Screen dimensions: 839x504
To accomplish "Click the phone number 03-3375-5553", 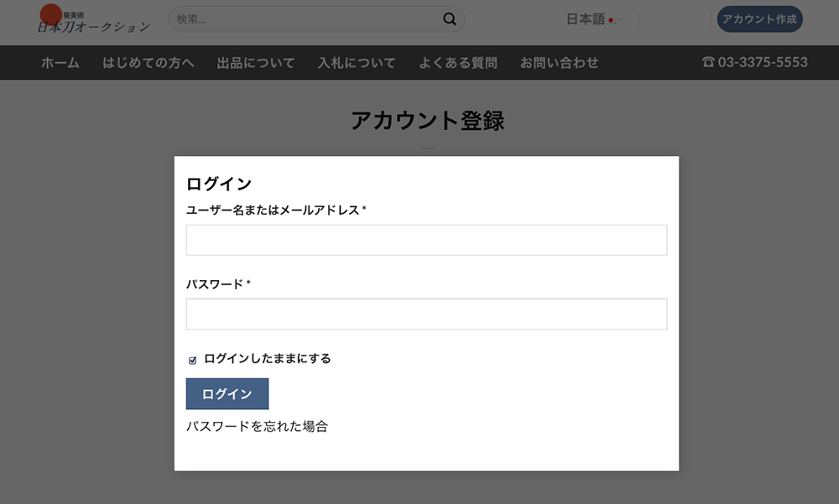I will pyautogui.click(x=762, y=62).
